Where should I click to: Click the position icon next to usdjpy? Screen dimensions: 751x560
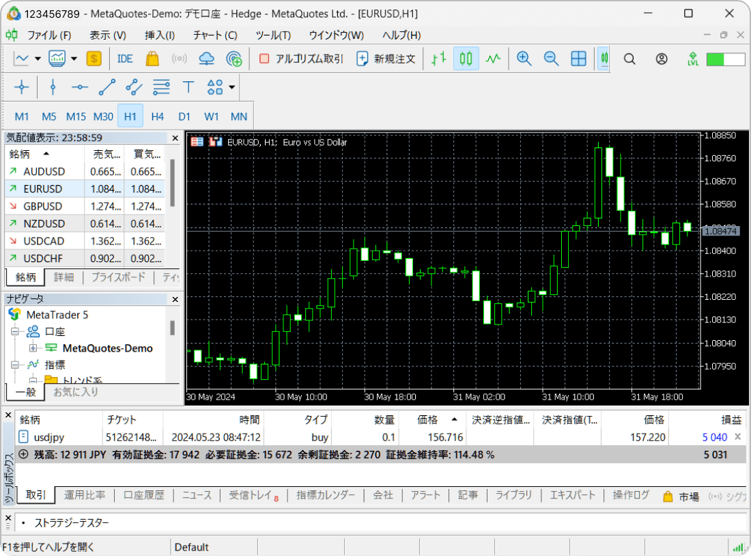click(23, 437)
